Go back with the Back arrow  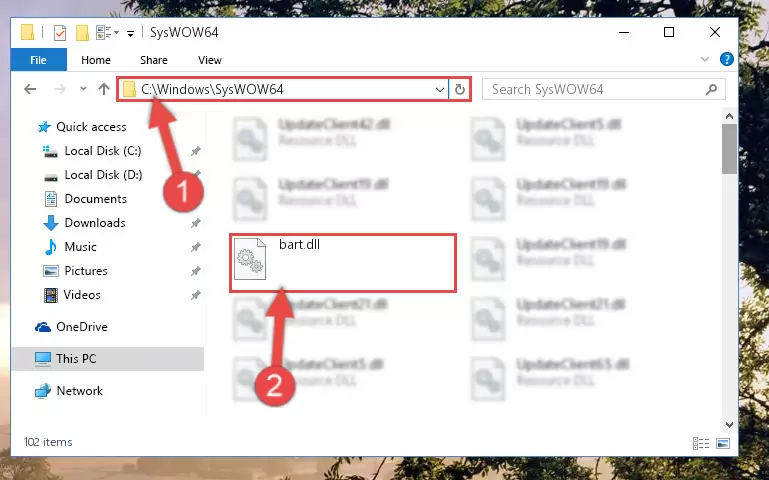click(30, 89)
